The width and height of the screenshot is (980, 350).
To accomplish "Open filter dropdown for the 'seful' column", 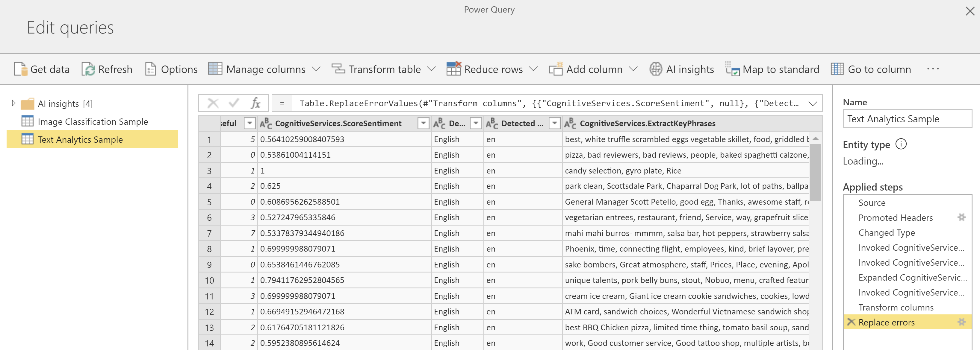I will 249,123.
